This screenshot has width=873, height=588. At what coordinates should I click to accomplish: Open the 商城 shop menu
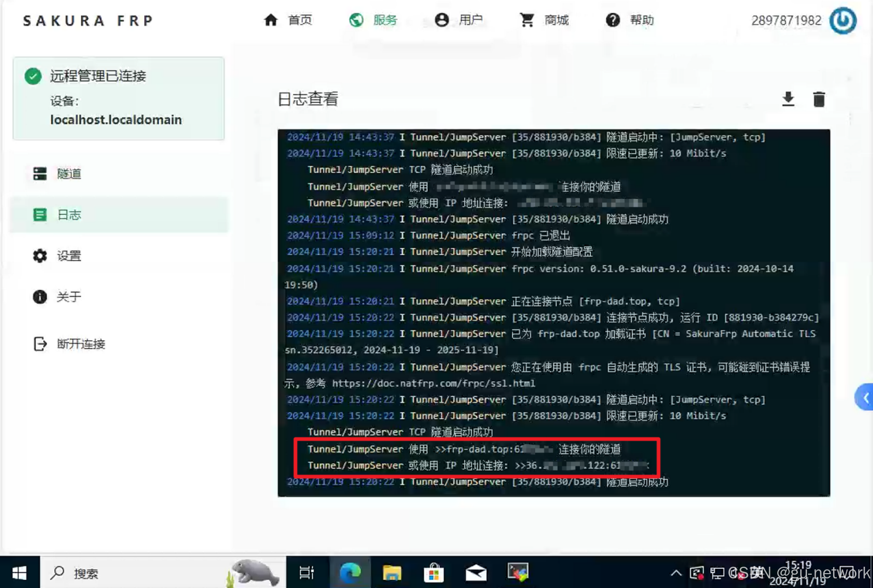pyautogui.click(x=544, y=20)
